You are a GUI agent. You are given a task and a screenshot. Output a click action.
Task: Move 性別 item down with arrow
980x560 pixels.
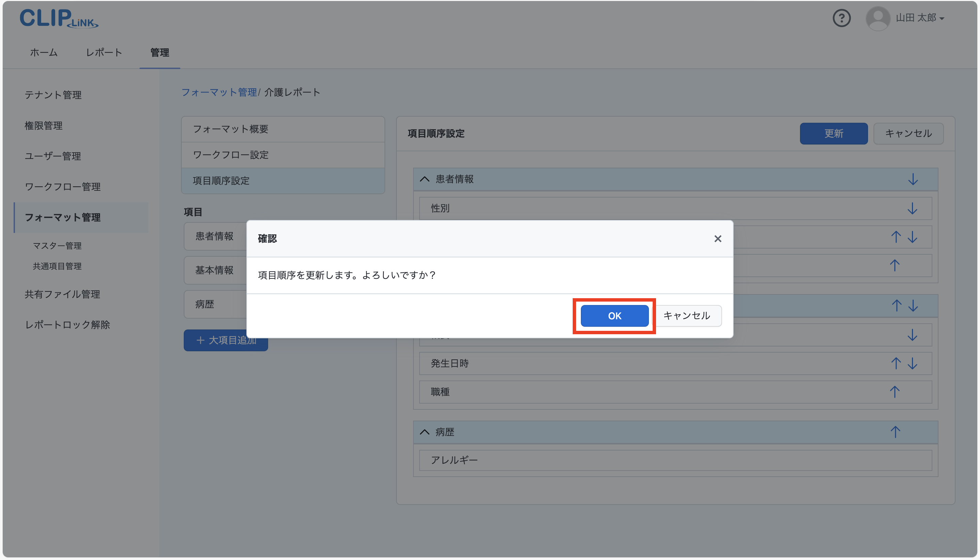coord(912,208)
